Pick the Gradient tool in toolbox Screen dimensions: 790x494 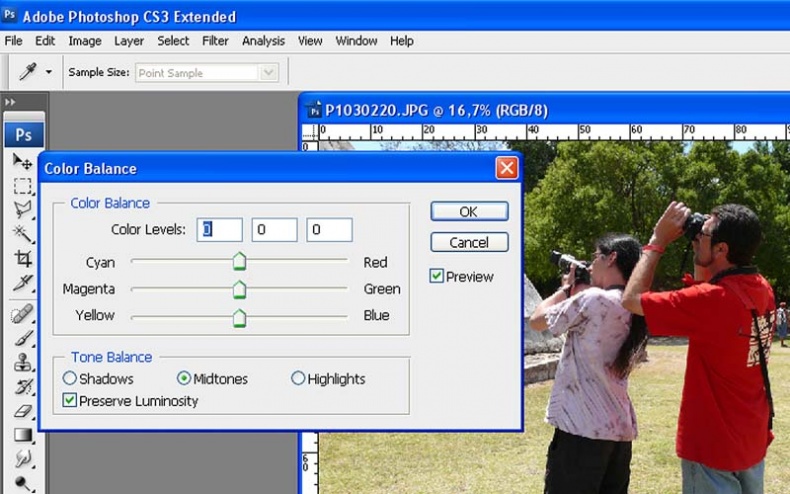click(x=22, y=435)
